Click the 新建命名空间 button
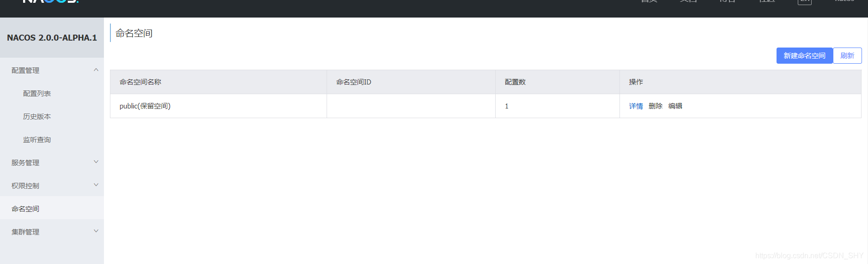The height and width of the screenshot is (264, 868). click(804, 56)
